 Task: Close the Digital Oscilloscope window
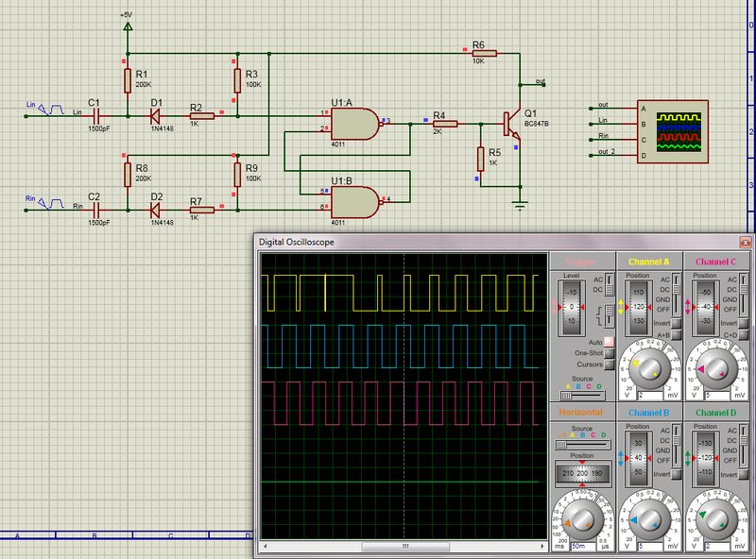[x=746, y=242]
